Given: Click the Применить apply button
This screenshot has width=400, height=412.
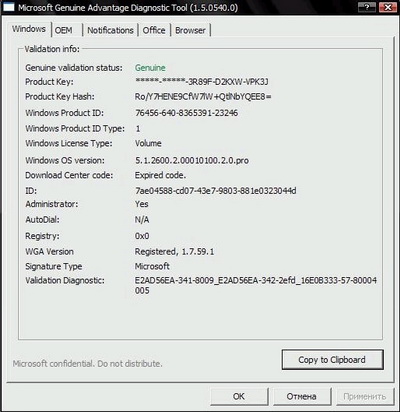Looking at the screenshot, I should (365, 396).
